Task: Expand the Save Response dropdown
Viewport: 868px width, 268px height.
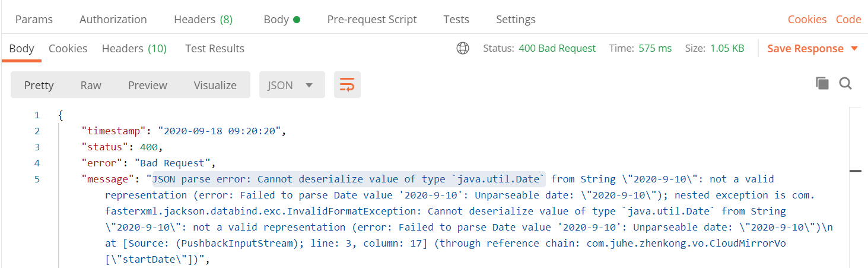Action: tap(854, 49)
